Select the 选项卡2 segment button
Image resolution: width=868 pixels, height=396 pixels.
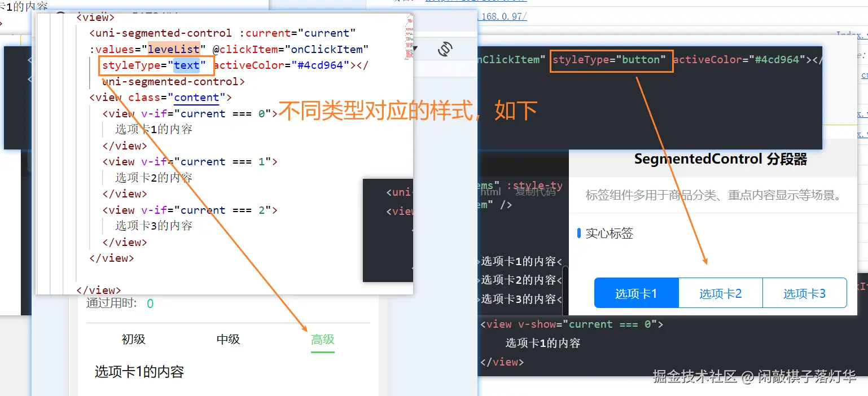point(720,293)
